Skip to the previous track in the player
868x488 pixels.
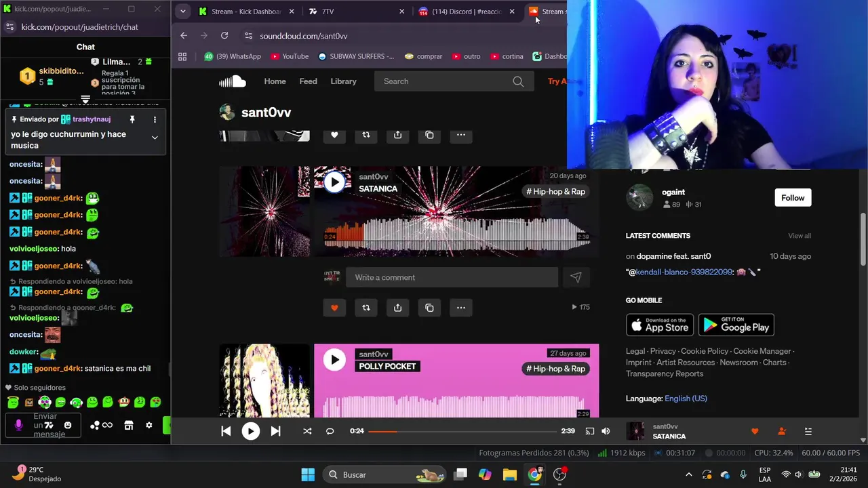226,431
